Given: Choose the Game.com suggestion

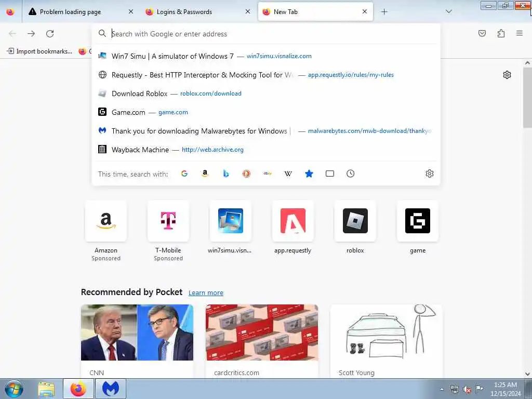Looking at the screenshot, I should 267,112.
